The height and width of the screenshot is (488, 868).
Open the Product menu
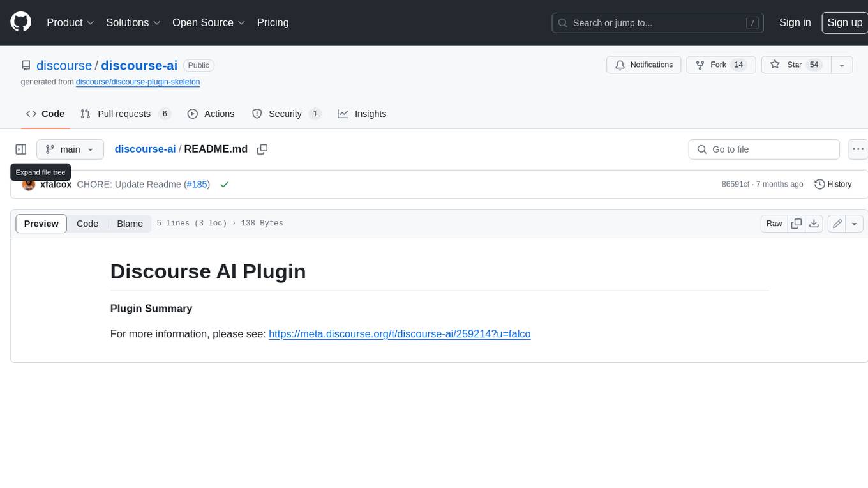click(70, 22)
